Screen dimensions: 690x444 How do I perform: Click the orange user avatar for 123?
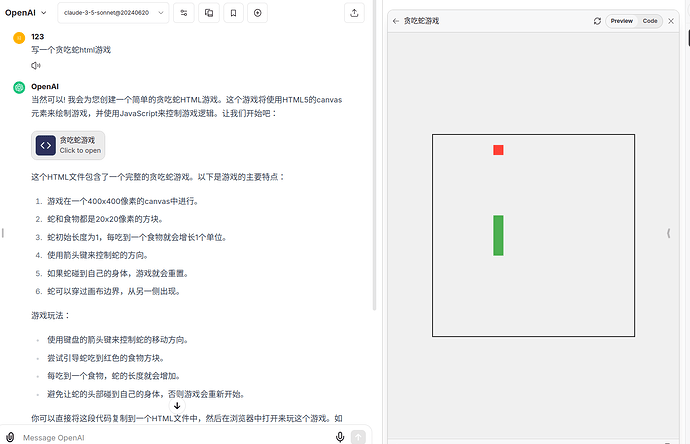[x=19, y=38]
